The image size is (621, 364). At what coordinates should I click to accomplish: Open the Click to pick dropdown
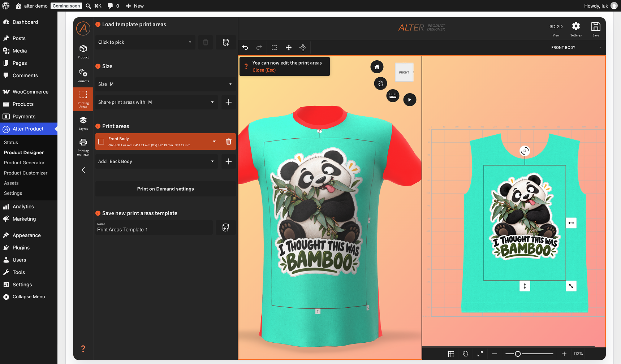pyautogui.click(x=145, y=42)
